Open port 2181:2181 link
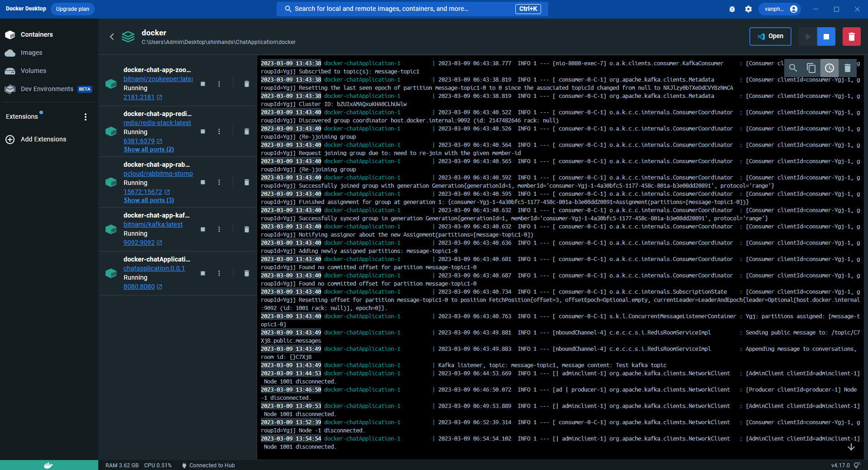The width and height of the screenshot is (868, 470). 143,97
